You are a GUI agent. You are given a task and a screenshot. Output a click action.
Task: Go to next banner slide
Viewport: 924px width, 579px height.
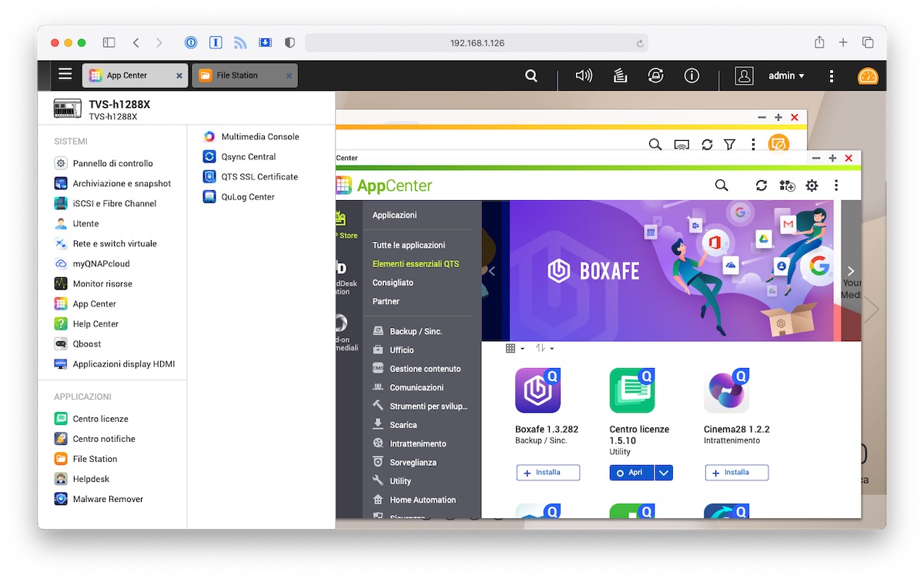pyautogui.click(x=851, y=271)
